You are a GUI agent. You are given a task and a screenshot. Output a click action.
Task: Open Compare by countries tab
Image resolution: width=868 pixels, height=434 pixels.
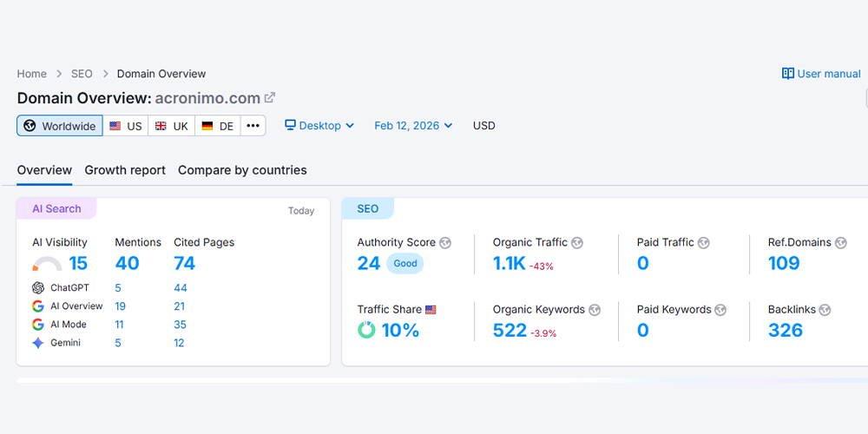(242, 170)
